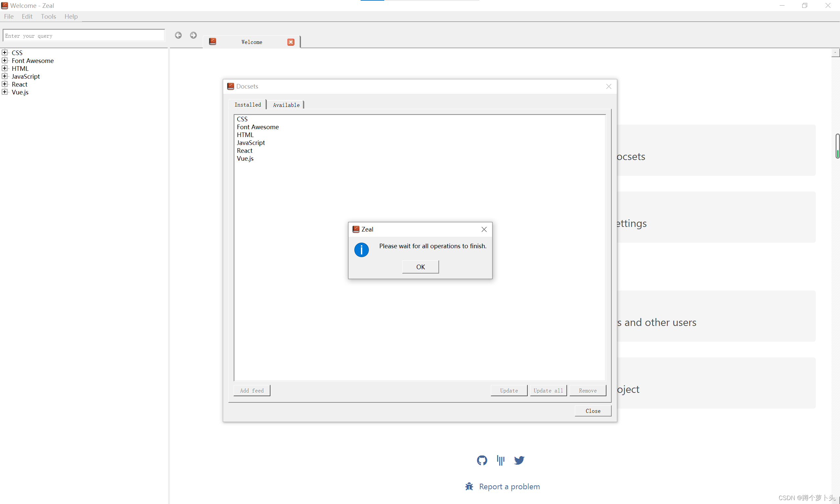Click the forward navigation arrow icon
The height and width of the screenshot is (504, 840).
click(193, 35)
